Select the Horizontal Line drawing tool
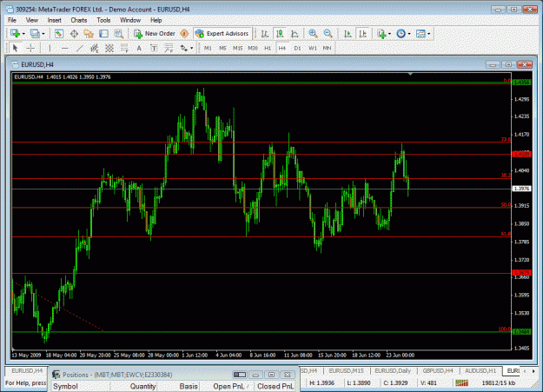The width and height of the screenshot is (543, 392). pyautogui.click(x=64, y=48)
